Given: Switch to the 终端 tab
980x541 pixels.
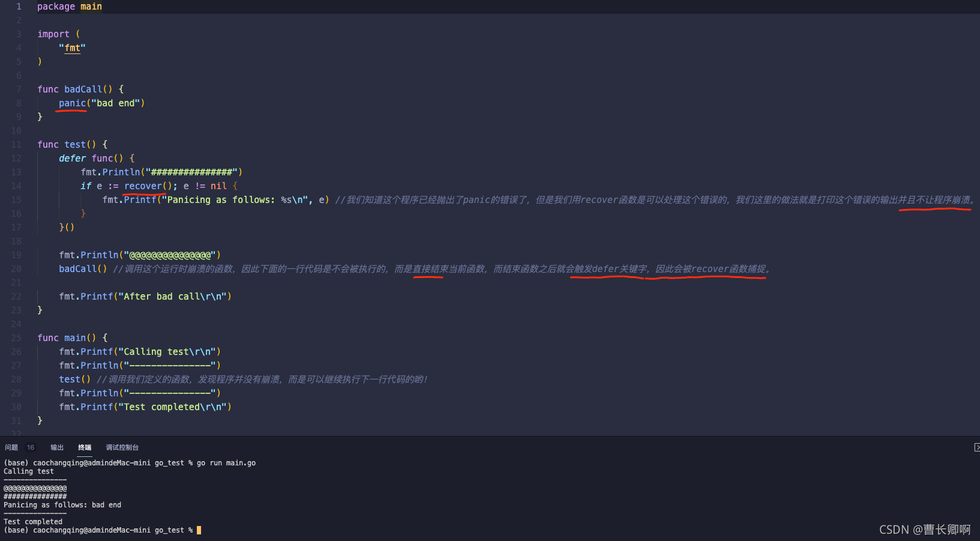Looking at the screenshot, I should pos(84,447).
